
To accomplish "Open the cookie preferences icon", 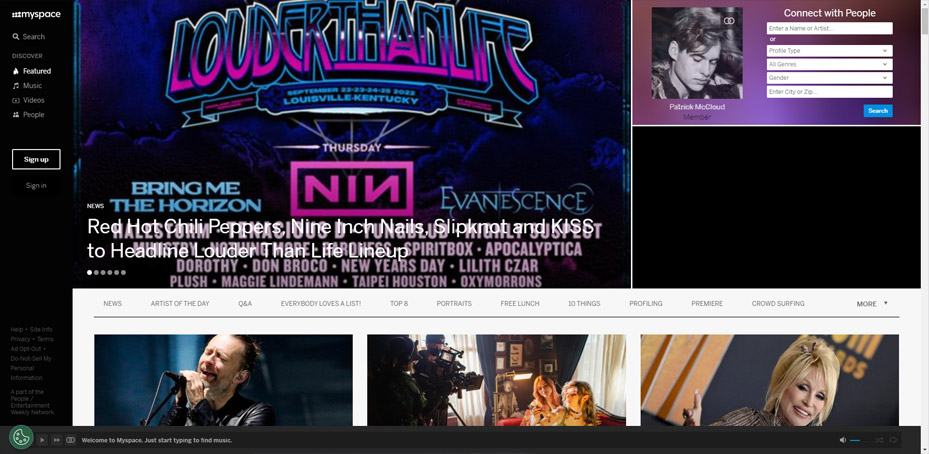I will point(21,437).
